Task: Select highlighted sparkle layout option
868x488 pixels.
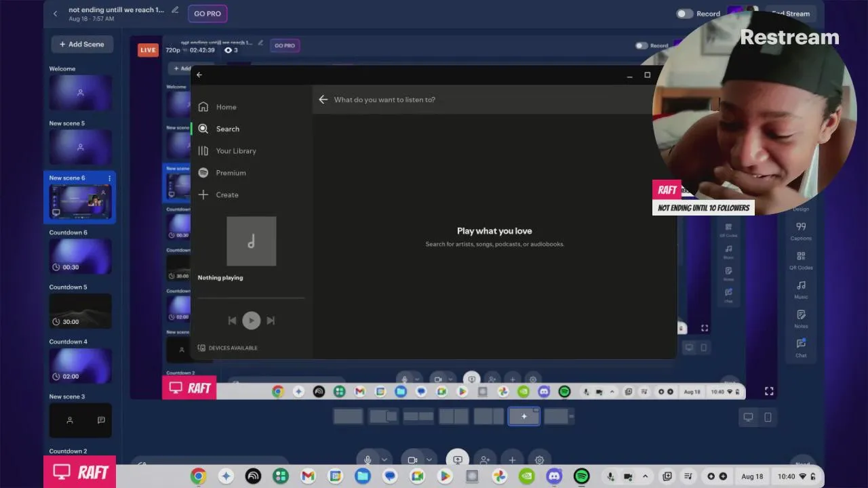Action: click(x=524, y=416)
